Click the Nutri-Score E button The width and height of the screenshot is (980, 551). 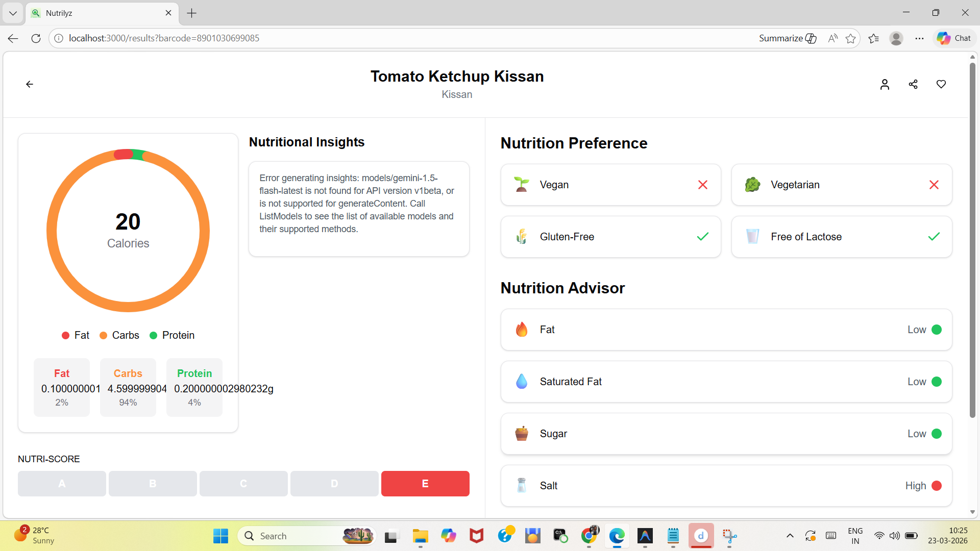[425, 484]
